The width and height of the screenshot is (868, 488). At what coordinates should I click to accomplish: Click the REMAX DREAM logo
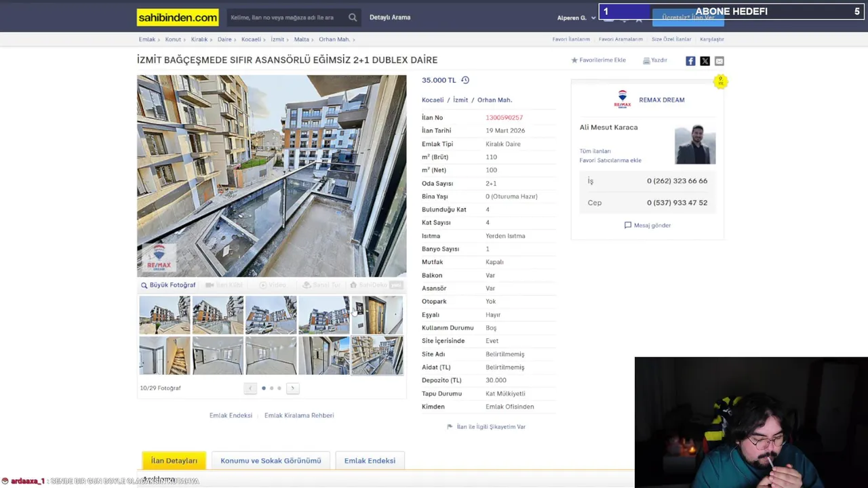tap(623, 100)
